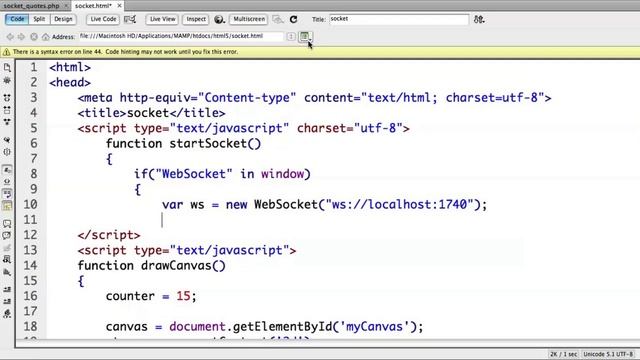
Task: Click the 'WebSocket' in window condition
Action: [x=222, y=174]
